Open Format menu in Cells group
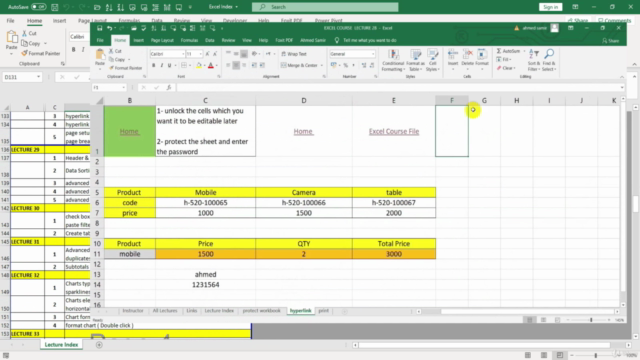640x360 pixels. (x=482, y=58)
